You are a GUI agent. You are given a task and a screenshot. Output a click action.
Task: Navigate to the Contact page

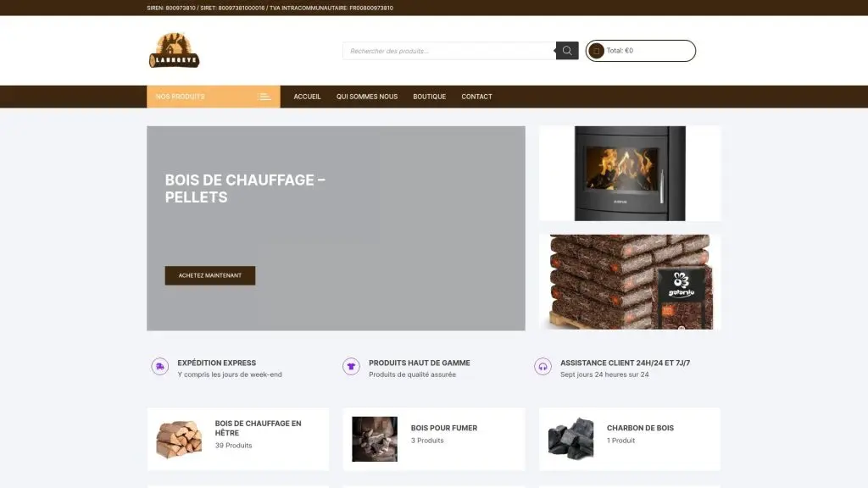coord(476,97)
